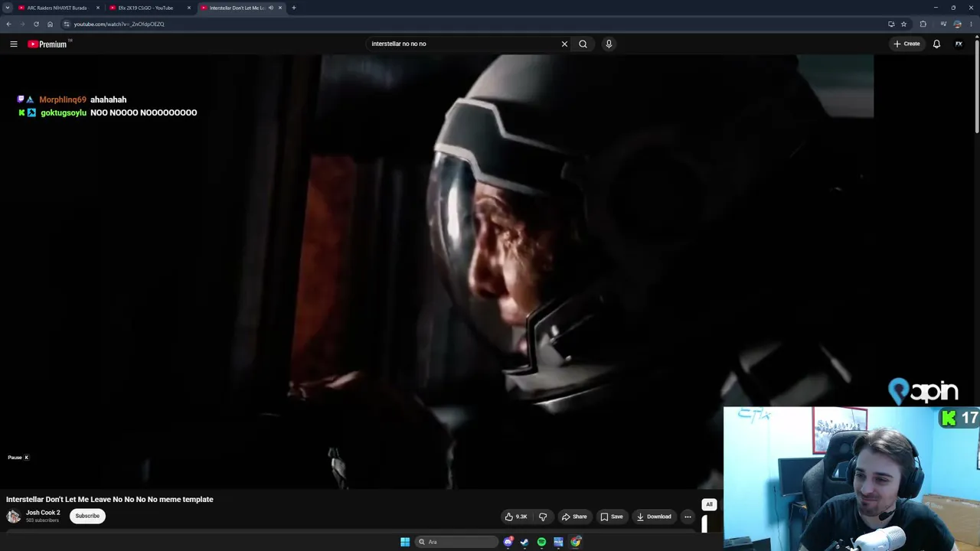View site information icon in address bar

[x=67, y=24]
